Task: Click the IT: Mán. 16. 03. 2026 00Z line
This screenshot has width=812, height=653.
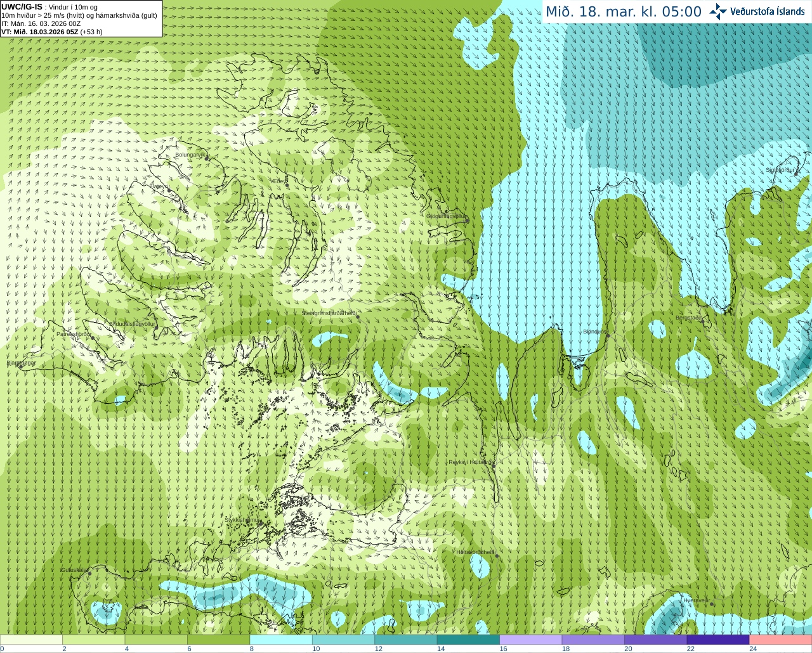Action: coord(41,23)
